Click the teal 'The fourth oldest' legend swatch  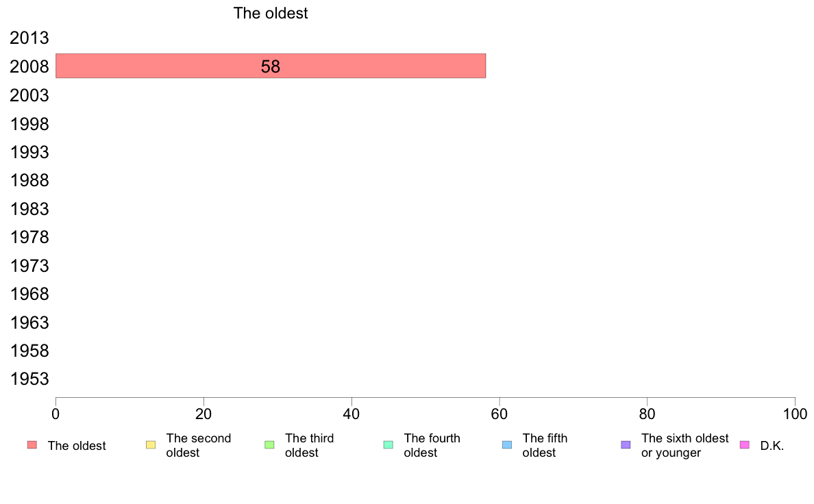[388, 445]
